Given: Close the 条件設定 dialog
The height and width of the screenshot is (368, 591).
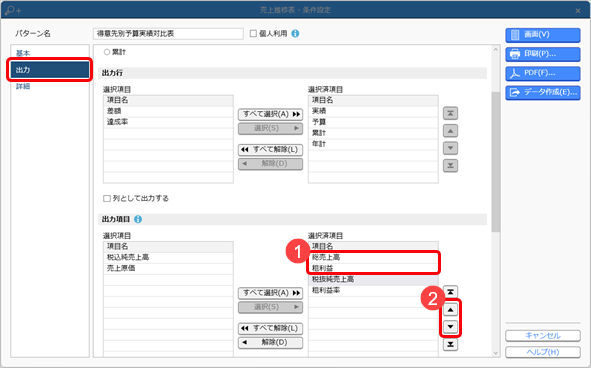Looking at the screenshot, I should 578,11.
